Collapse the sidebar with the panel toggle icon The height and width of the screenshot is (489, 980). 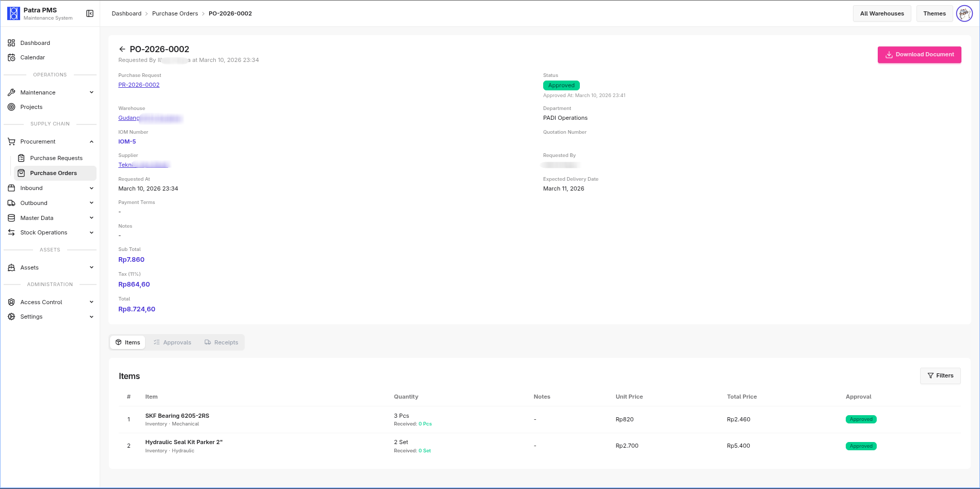(x=90, y=13)
